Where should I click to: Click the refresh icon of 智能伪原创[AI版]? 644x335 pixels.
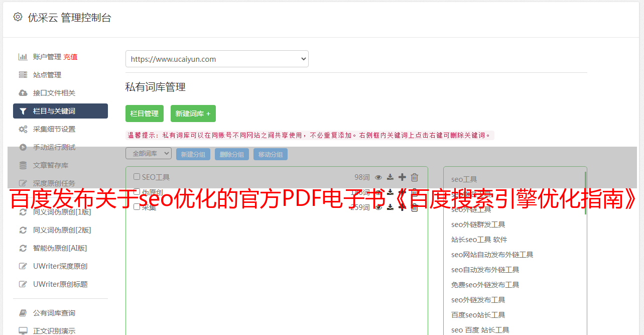click(x=23, y=248)
